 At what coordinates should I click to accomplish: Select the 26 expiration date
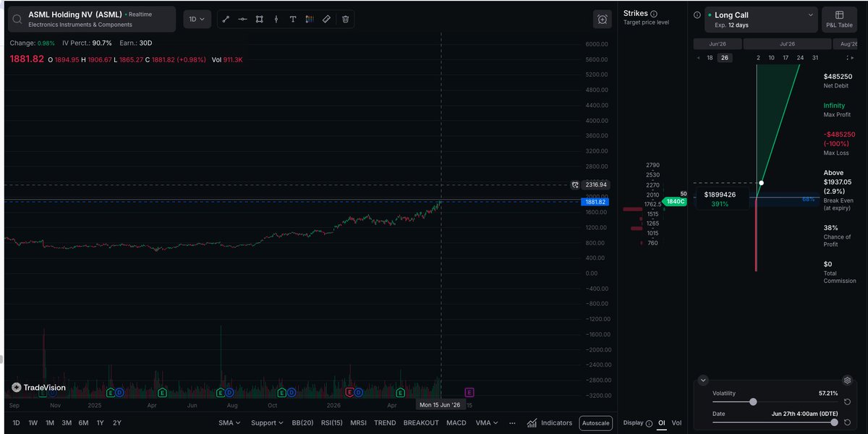coord(724,58)
